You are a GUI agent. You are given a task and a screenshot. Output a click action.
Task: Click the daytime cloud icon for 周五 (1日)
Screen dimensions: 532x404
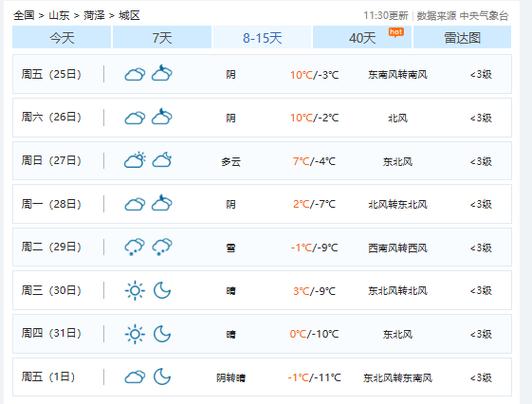[135, 377]
